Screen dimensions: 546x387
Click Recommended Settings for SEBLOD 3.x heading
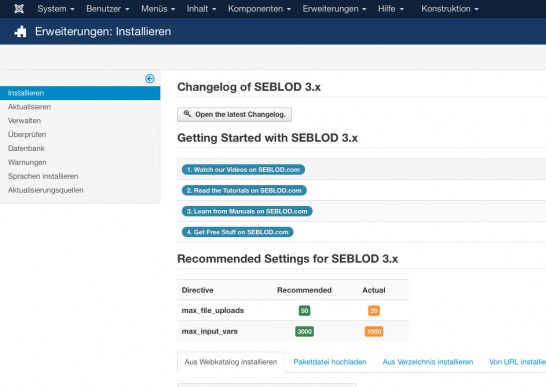[x=288, y=259]
